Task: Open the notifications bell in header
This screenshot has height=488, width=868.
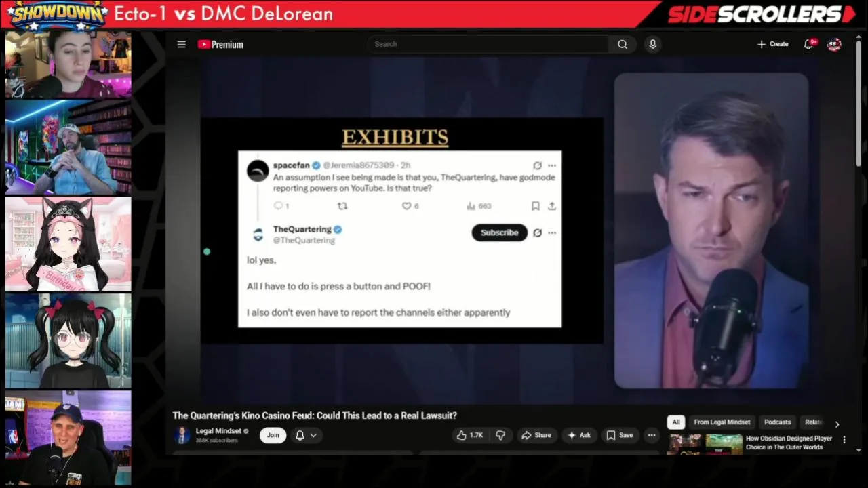Action: pyautogui.click(x=809, y=44)
